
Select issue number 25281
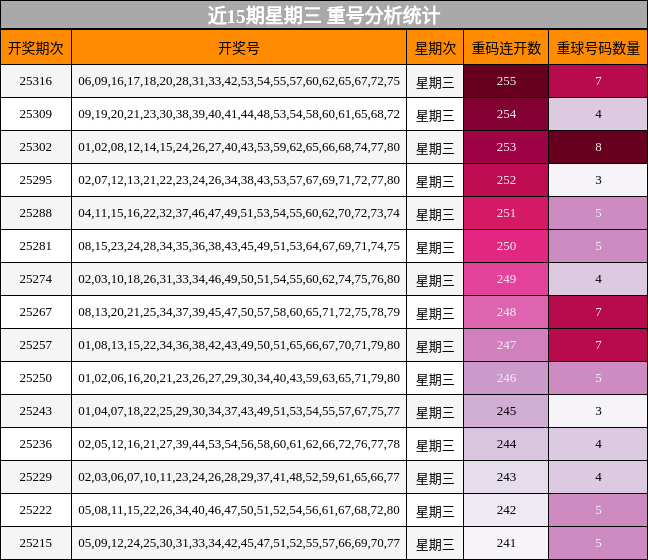click(36, 246)
